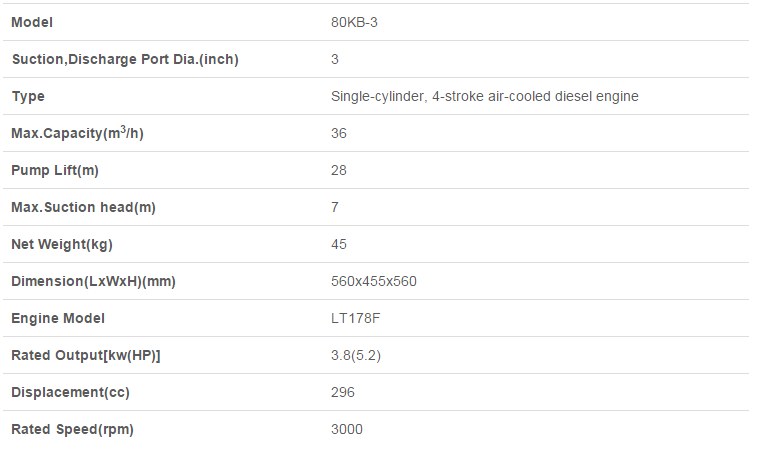The height and width of the screenshot is (452, 759).
Task: Click the Engine Model label
Action: 58,318
